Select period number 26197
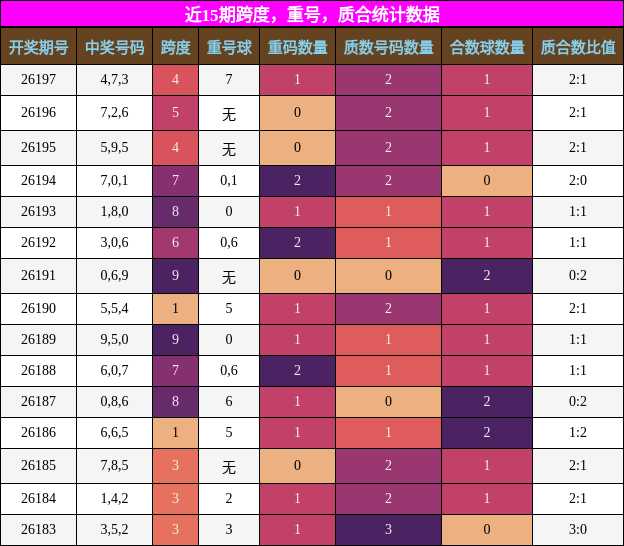 (x=39, y=80)
